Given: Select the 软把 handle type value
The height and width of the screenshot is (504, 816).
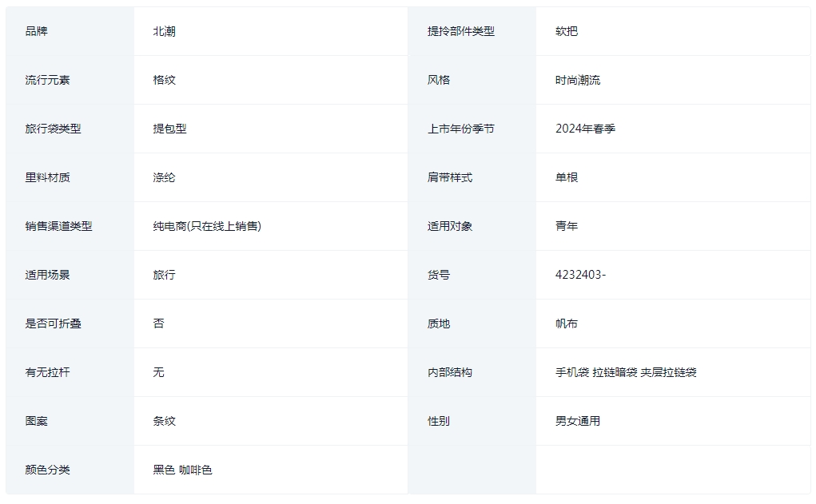Looking at the screenshot, I should click(566, 31).
